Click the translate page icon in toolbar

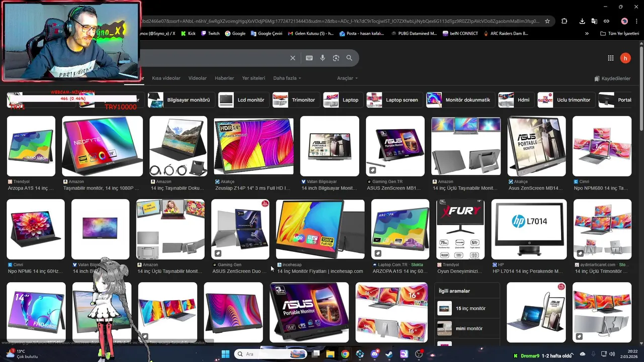[594, 21]
